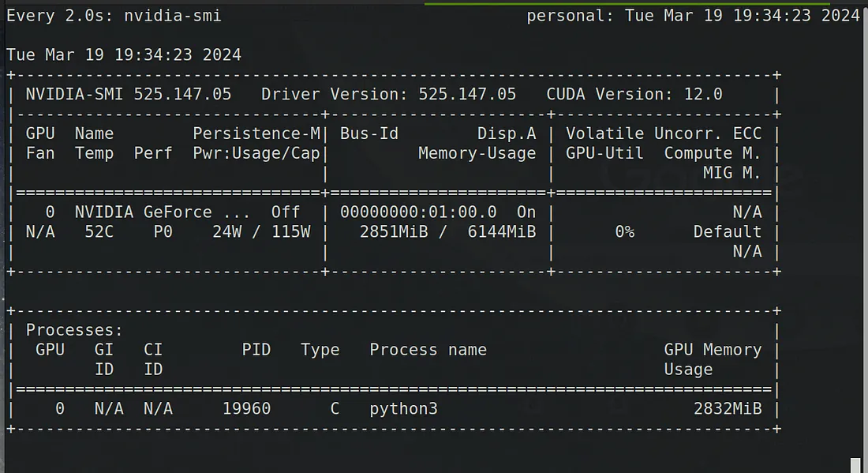This screenshot has width=868, height=473.
Task: Select the 'personal: Tue Mar 19 19:34:23 2024' text
Action: pos(693,16)
